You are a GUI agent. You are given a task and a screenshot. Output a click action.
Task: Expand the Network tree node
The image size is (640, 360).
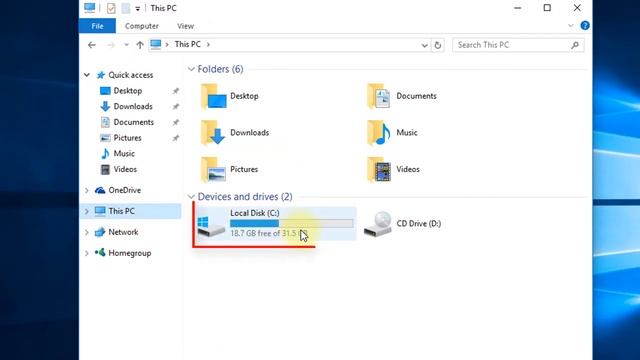[87, 233]
